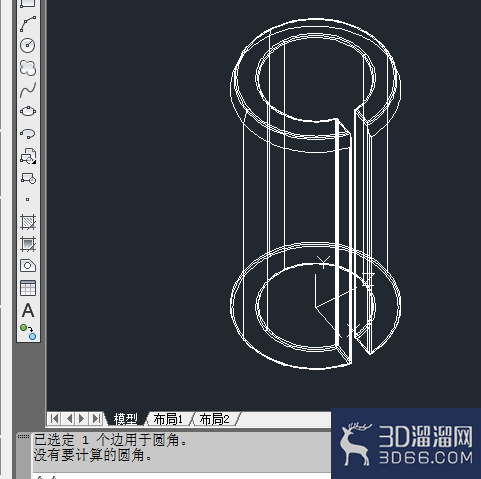
Task: Select the Arc drawing tool
Action: [28, 24]
